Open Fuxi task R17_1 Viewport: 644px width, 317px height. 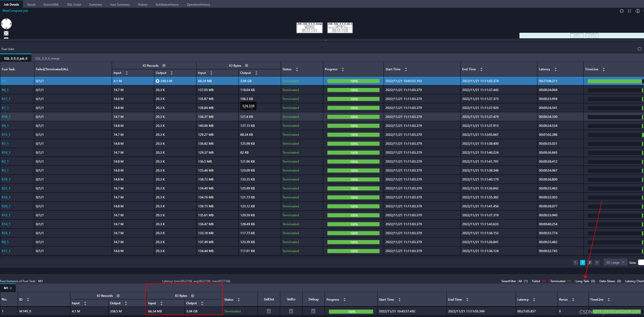coord(6,99)
